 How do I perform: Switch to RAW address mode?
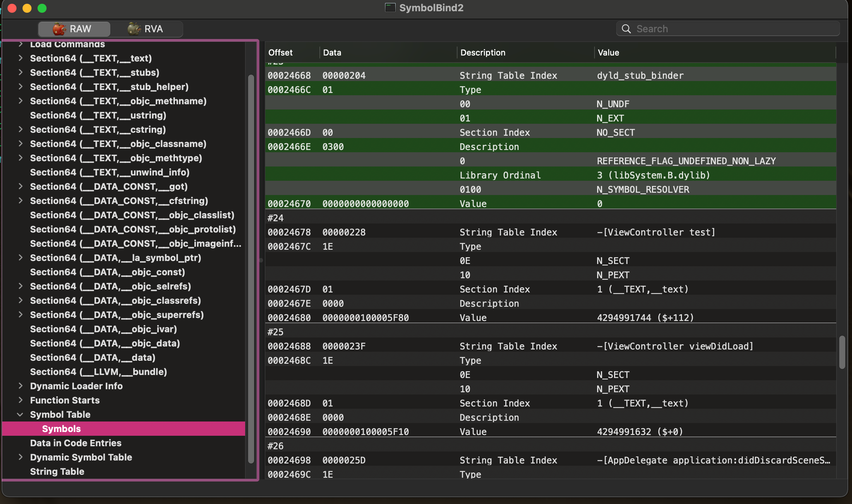coord(74,29)
